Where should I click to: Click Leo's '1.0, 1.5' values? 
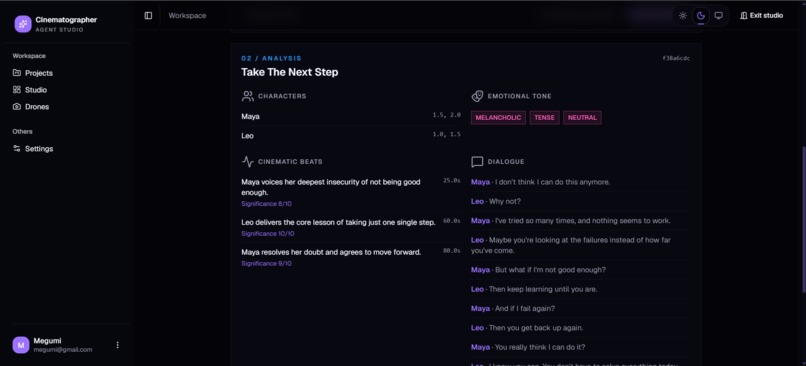tap(447, 134)
